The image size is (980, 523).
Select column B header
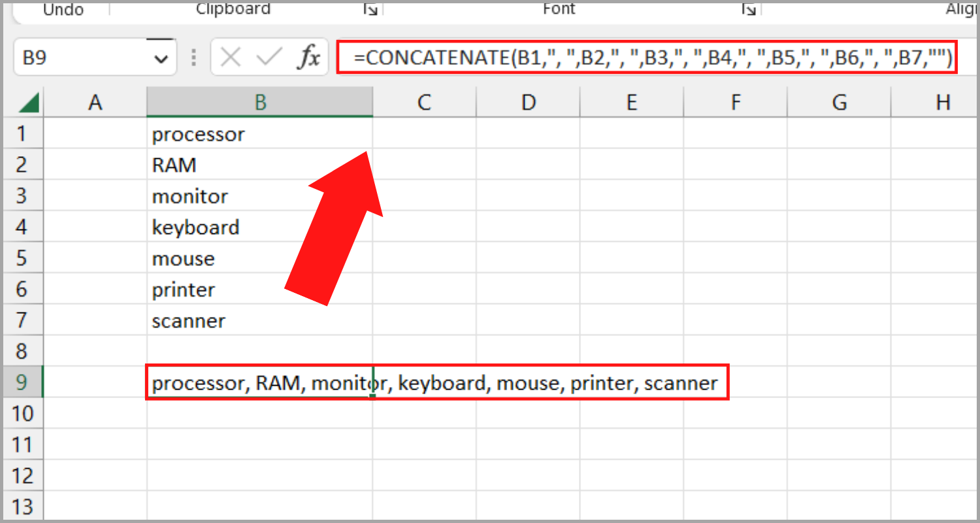pos(260,102)
